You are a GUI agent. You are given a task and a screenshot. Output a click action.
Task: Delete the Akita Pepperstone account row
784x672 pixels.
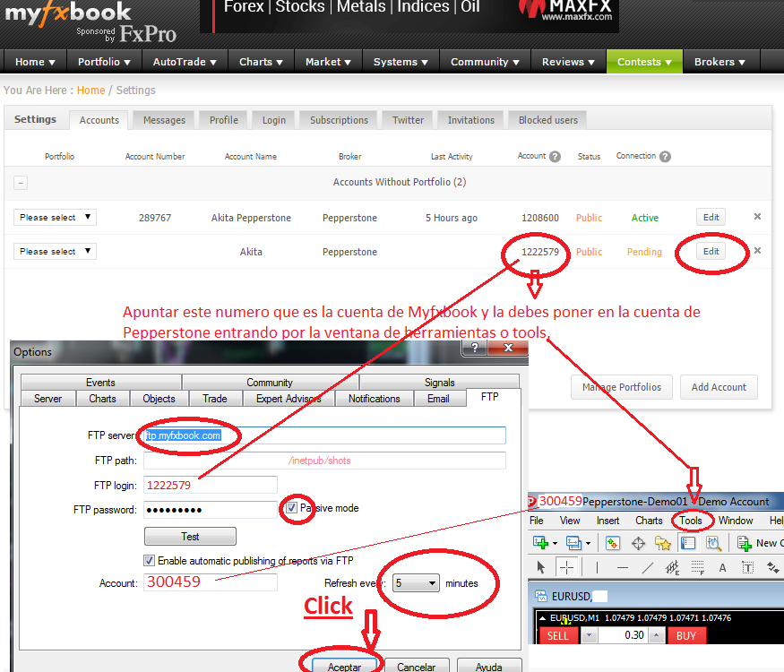pyautogui.click(x=757, y=217)
